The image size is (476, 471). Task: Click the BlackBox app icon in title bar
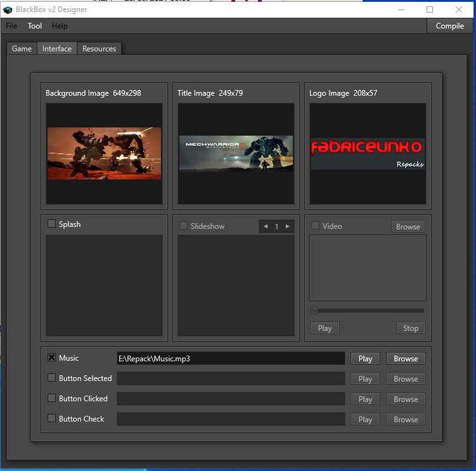pos(8,10)
